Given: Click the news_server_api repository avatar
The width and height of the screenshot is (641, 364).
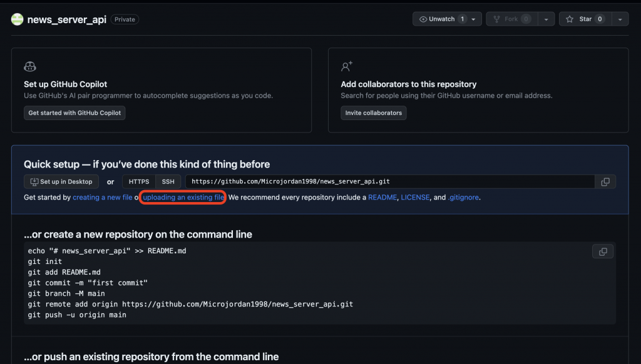Looking at the screenshot, I should click(17, 19).
